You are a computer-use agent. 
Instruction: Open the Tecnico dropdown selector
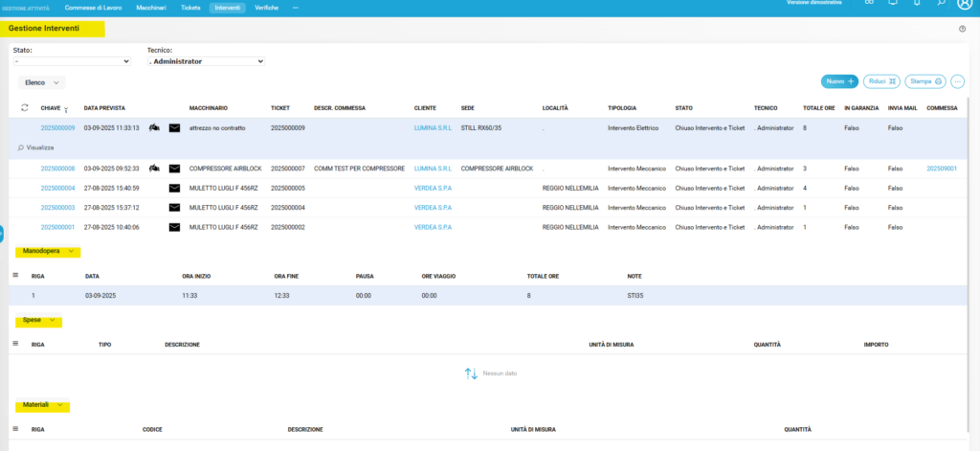[205, 61]
